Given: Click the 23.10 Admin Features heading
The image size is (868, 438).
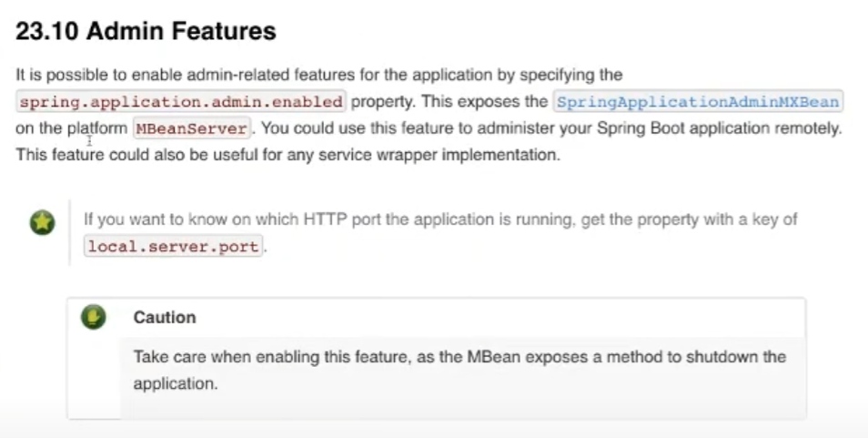Looking at the screenshot, I should pos(146,32).
